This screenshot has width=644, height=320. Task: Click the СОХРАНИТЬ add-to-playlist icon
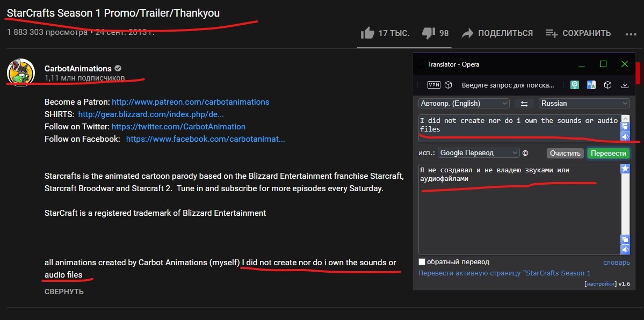552,33
